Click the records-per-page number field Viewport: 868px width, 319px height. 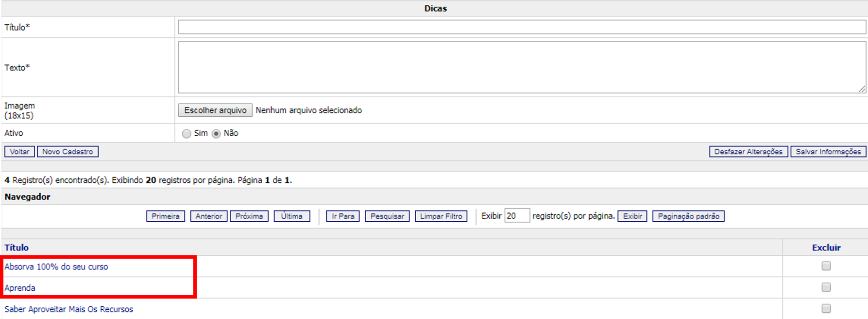point(516,216)
